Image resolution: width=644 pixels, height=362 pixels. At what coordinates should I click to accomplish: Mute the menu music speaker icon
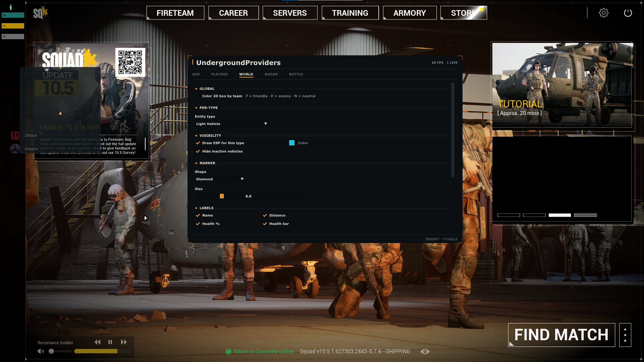[41, 351]
